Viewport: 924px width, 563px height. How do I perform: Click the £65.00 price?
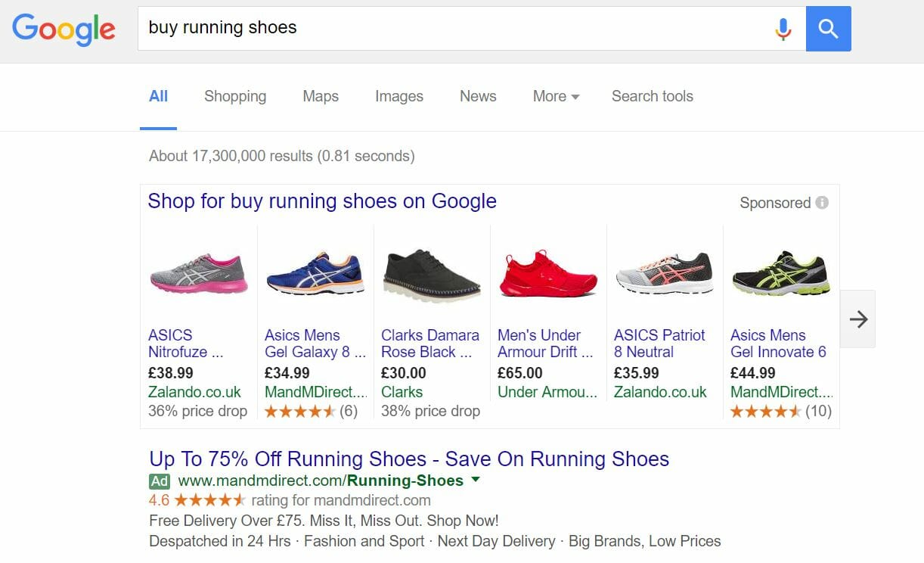(520, 373)
